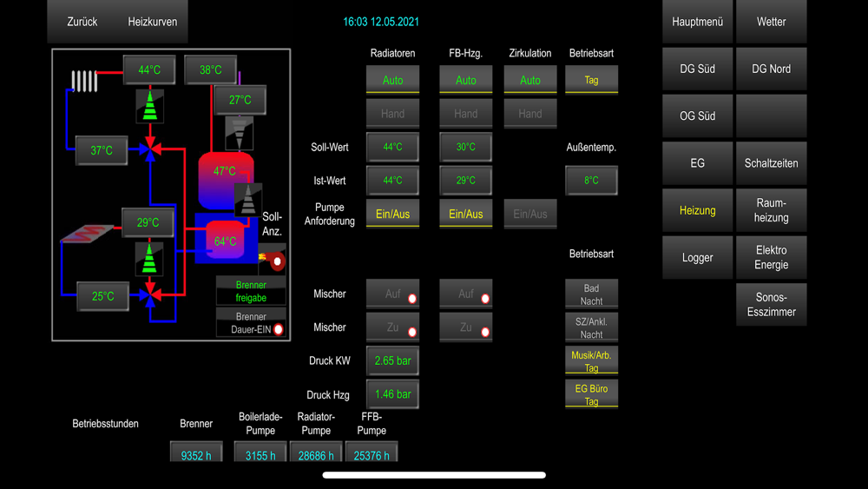The height and width of the screenshot is (489, 868).
Task: Open Heizkurven settings
Action: (152, 22)
